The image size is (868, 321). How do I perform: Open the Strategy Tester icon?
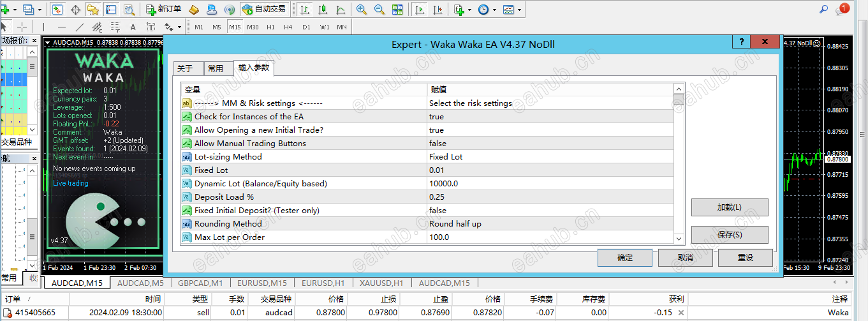point(129,10)
